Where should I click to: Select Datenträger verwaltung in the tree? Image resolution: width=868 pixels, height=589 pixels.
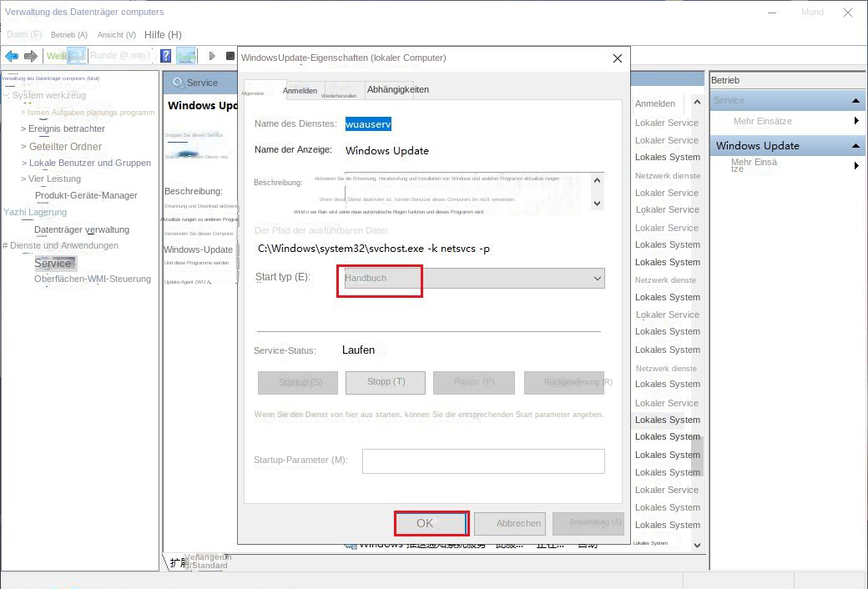[x=82, y=229]
